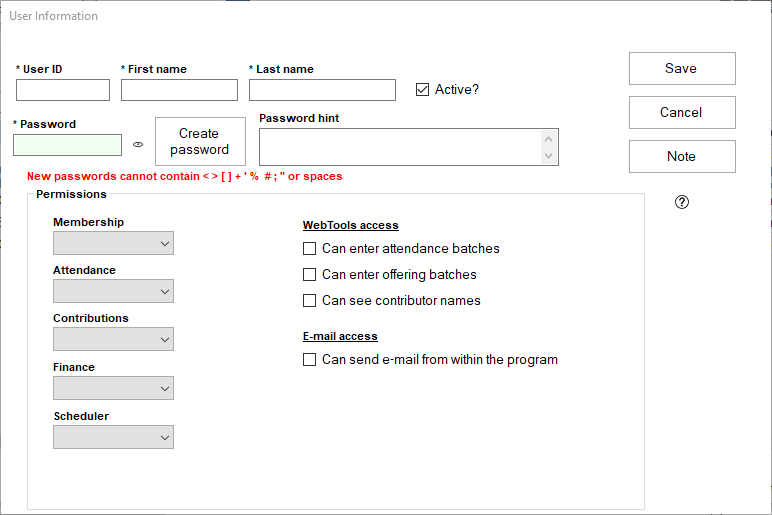The image size is (772, 515).
Task: Toggle password visibility eye icon
Action: [x=138, y=145]
